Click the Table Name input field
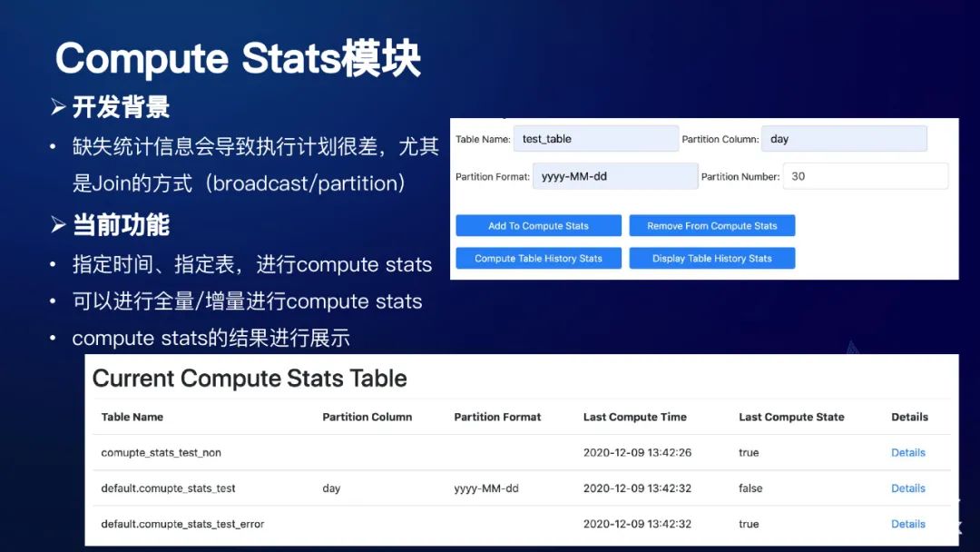 595,139
